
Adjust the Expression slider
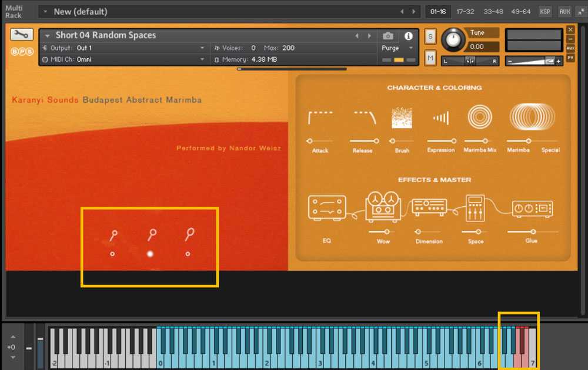coord(453,141)
